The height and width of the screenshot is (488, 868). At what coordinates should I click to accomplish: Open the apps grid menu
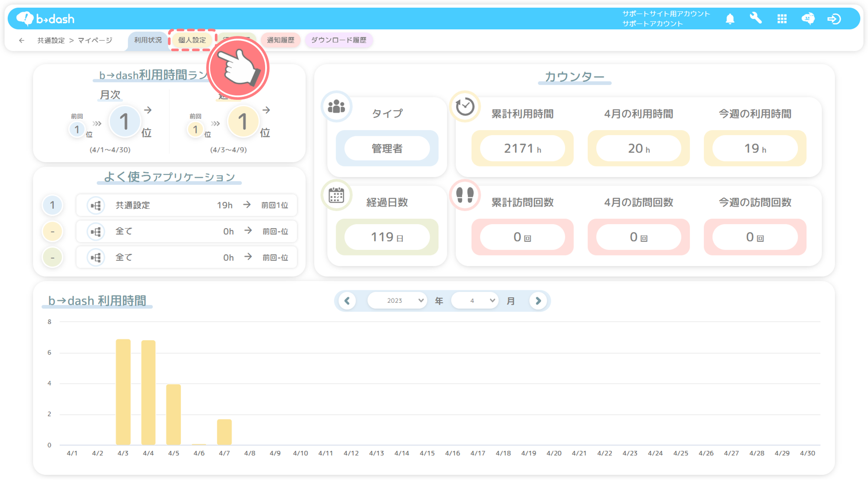pyautogui.click(x=782, y=19)
